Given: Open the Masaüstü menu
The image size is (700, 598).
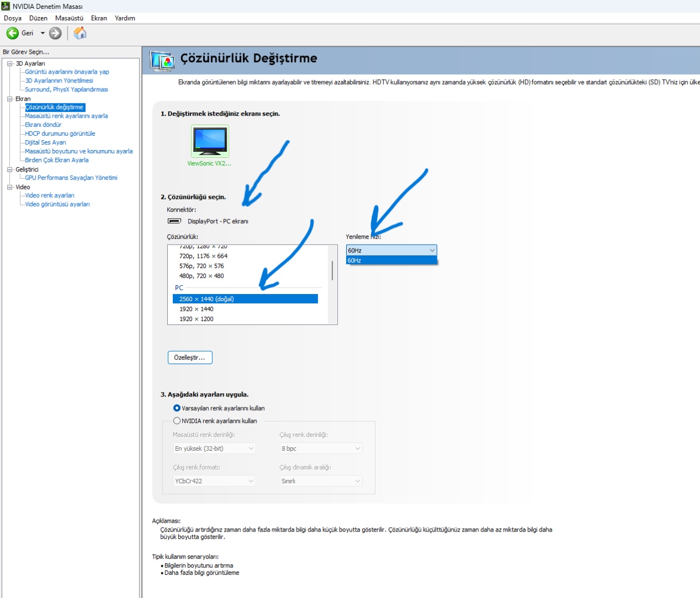Looking at the screenshot, I should [x=69, y=18].
